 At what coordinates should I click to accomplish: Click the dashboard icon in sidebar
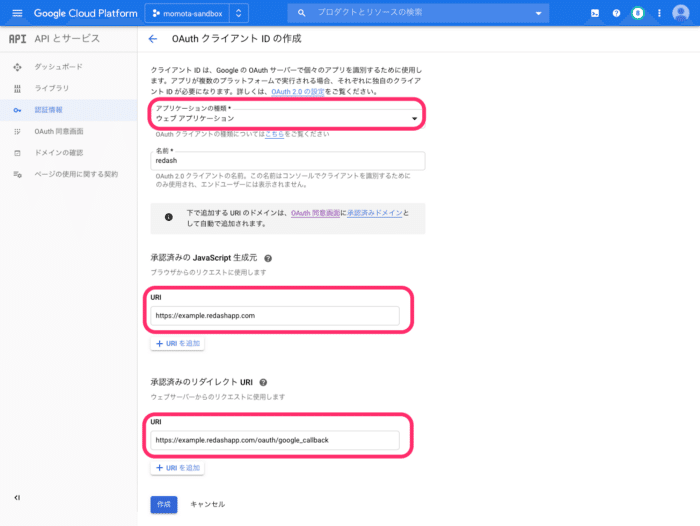17,67
